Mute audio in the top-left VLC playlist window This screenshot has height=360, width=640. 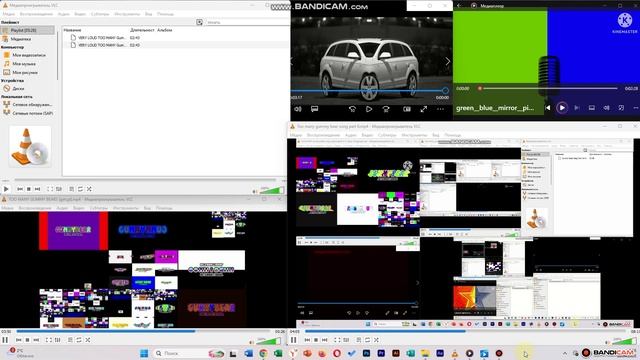255,191
